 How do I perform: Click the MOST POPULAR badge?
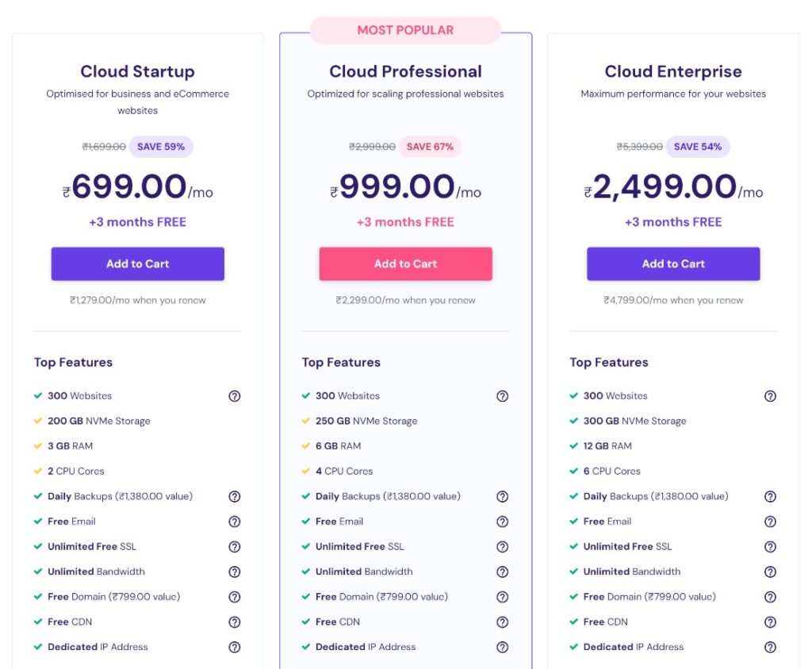click(x=405, y=30)
